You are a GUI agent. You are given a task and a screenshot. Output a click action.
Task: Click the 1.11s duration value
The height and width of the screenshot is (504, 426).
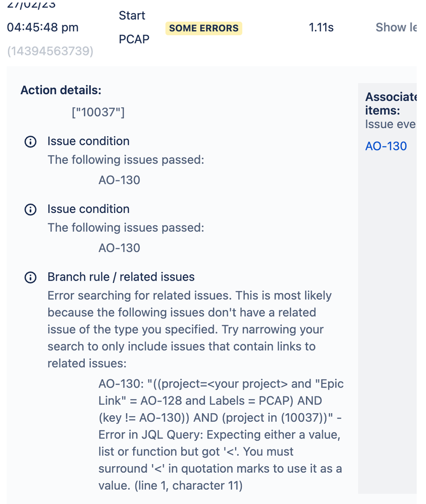(321, 28)
